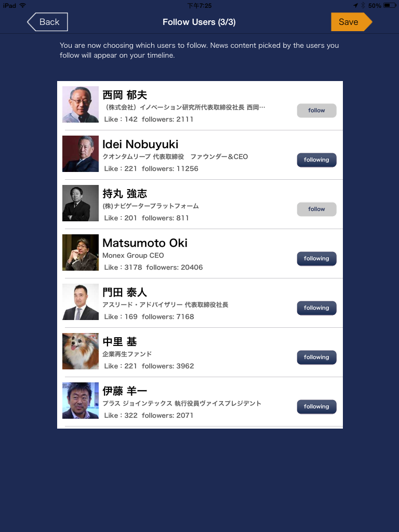399x532 pixels.
Task: Tap the battery indicator in status bar
Action: click(390, 5)
